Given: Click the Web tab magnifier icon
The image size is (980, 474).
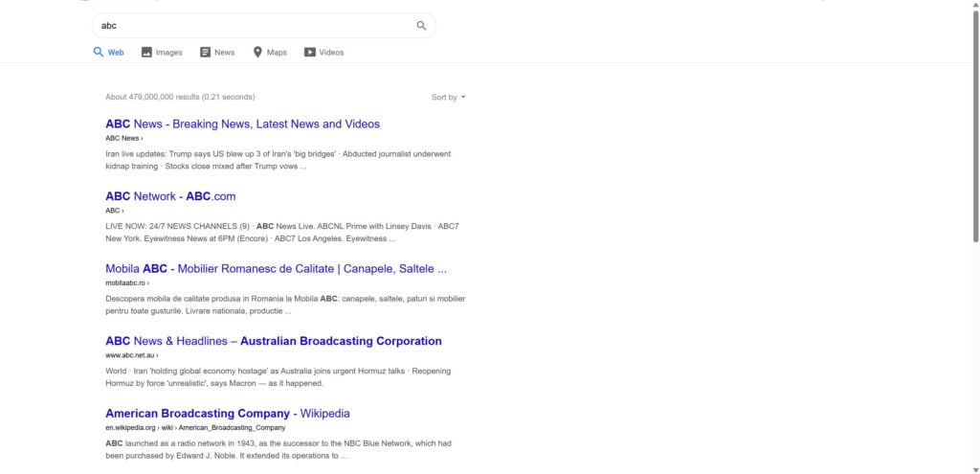Looking at the screenshot, I should click(99, 52).
